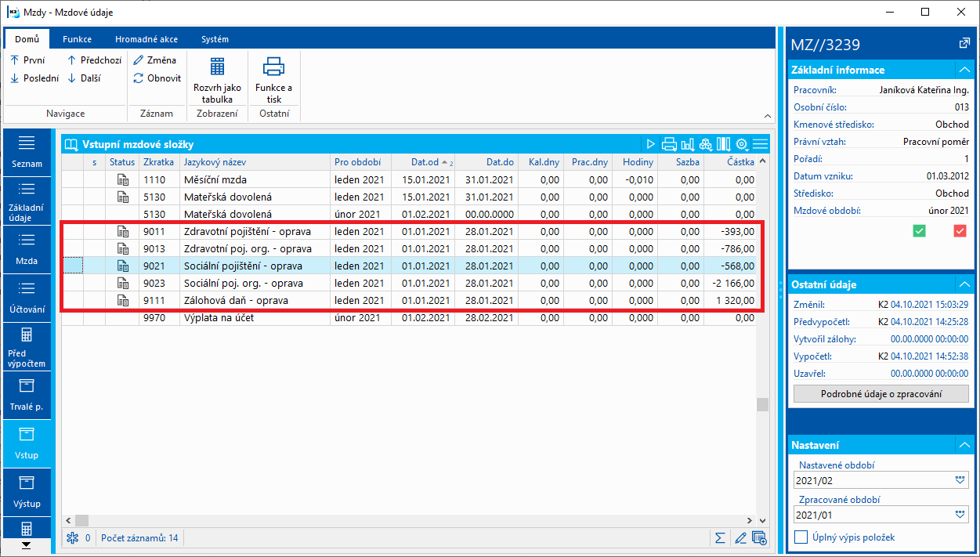
Task: Open Před výpočtem calculator panel
Action: [27, 346]
